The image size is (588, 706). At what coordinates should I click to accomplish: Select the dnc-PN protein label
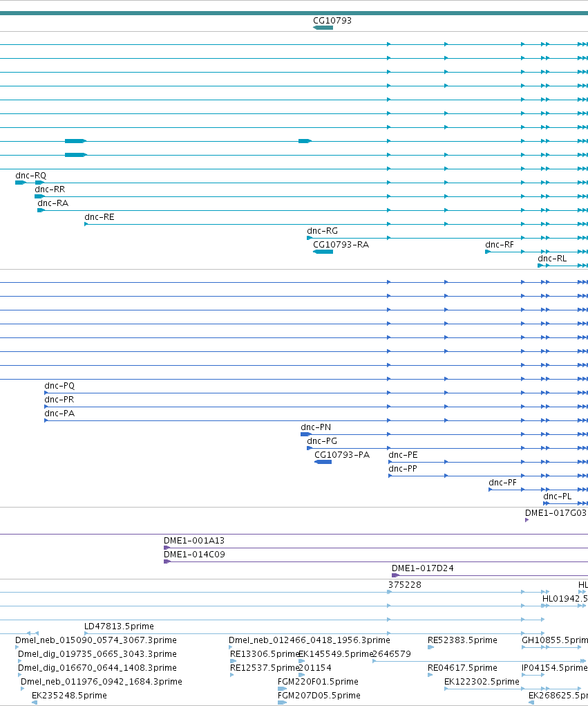(x=316, y=427)
